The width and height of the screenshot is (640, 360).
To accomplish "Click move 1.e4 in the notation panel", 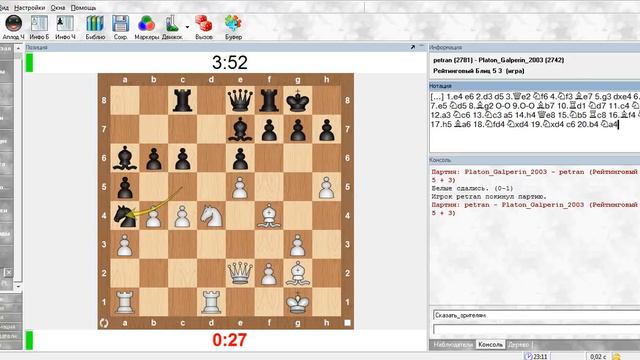I will point(455,97).
